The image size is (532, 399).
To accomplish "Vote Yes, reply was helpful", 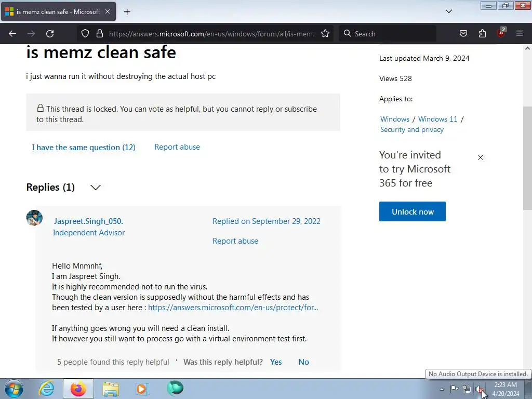I will pos(276,362).
